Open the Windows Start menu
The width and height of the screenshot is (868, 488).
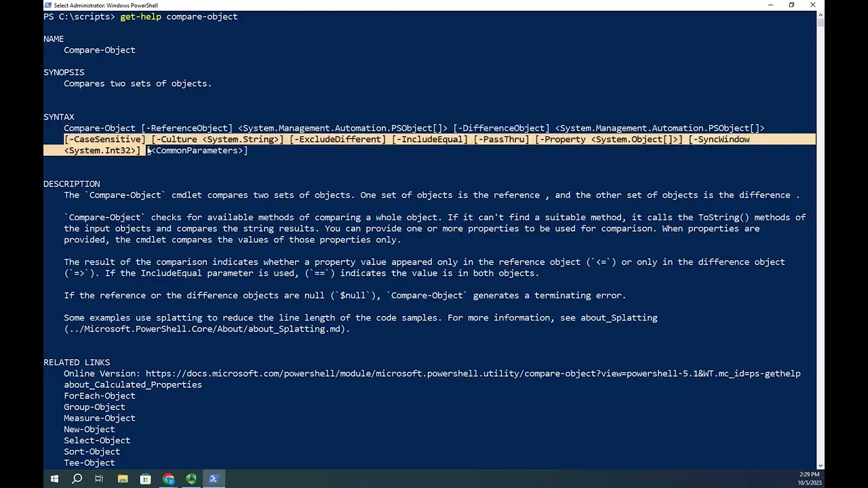pos(54,479)
